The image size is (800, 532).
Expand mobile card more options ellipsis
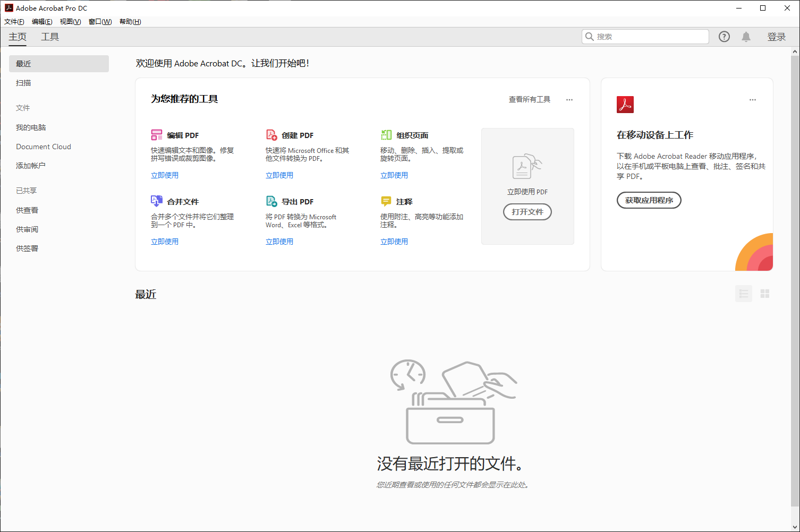753,100
